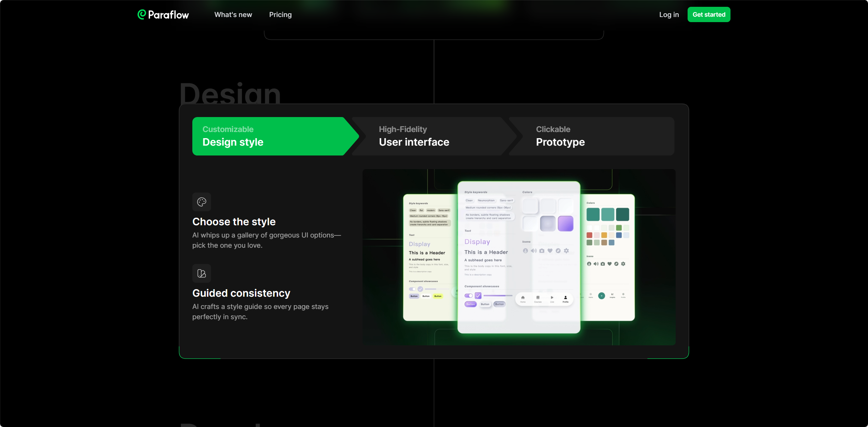Click the heart icon in center mockup icons row
Screen dimensions: 868x427
[550, 251]
